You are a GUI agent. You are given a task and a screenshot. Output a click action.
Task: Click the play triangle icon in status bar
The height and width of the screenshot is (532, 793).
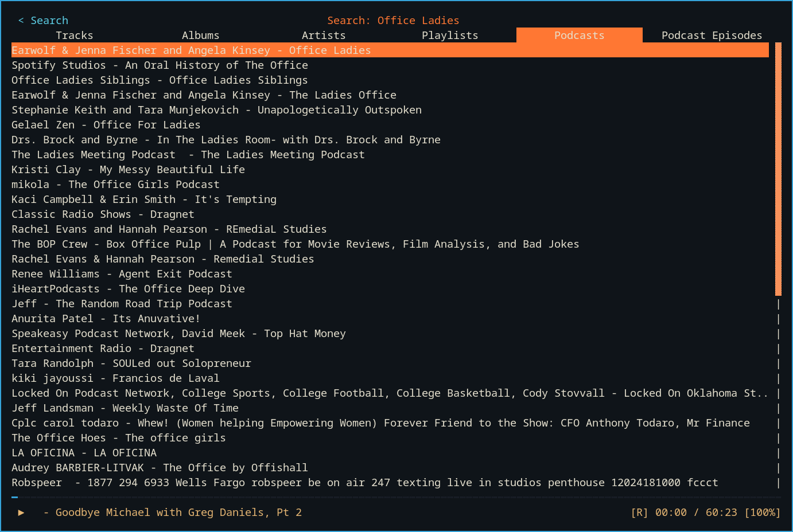[x=21, y=513]
